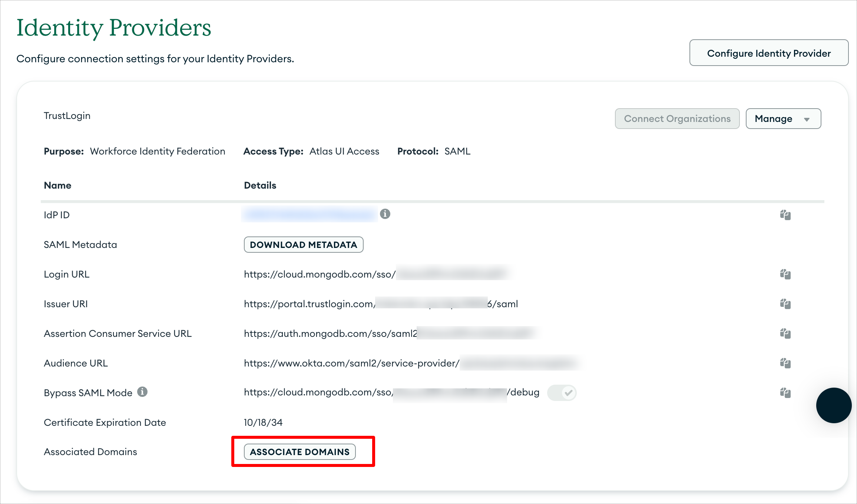Click the Bypass SAML Mode label

pyautogui.click(x=88, y=393)
